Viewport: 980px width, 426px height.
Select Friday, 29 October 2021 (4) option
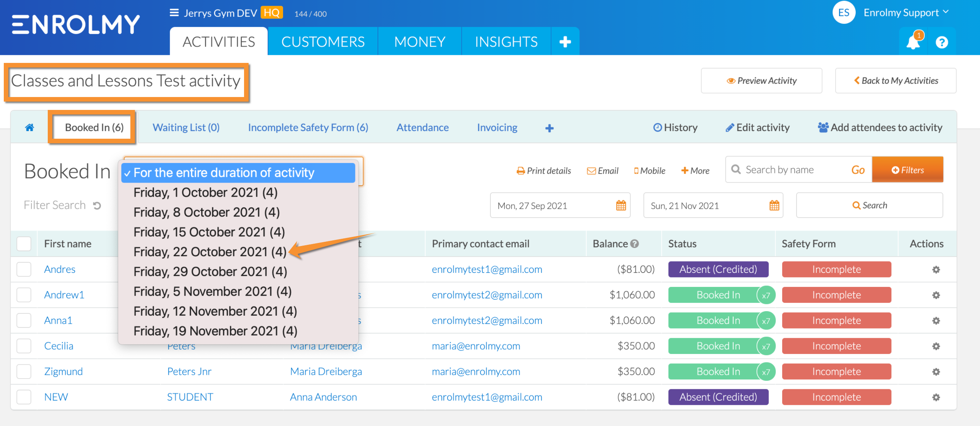pos(238,272)
